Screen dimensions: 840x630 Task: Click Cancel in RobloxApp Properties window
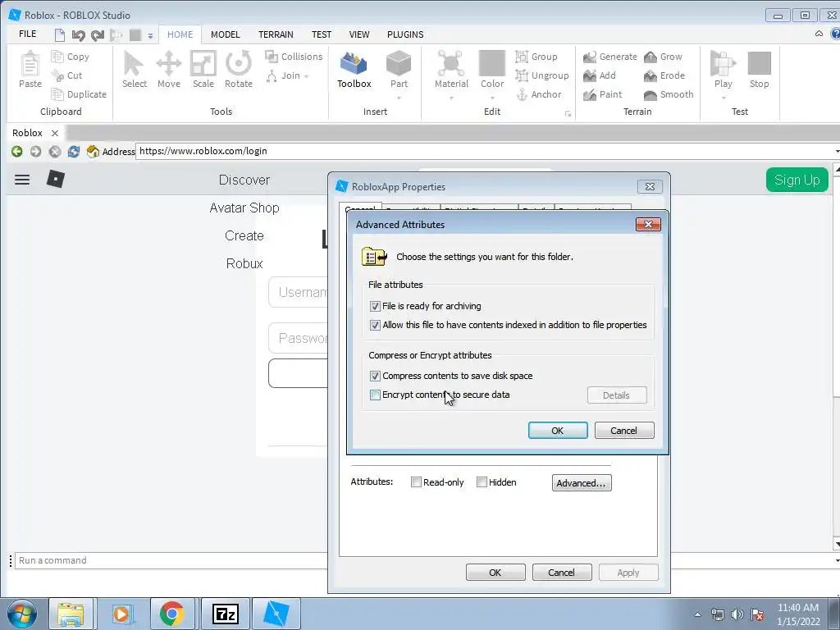coord(561,572)
